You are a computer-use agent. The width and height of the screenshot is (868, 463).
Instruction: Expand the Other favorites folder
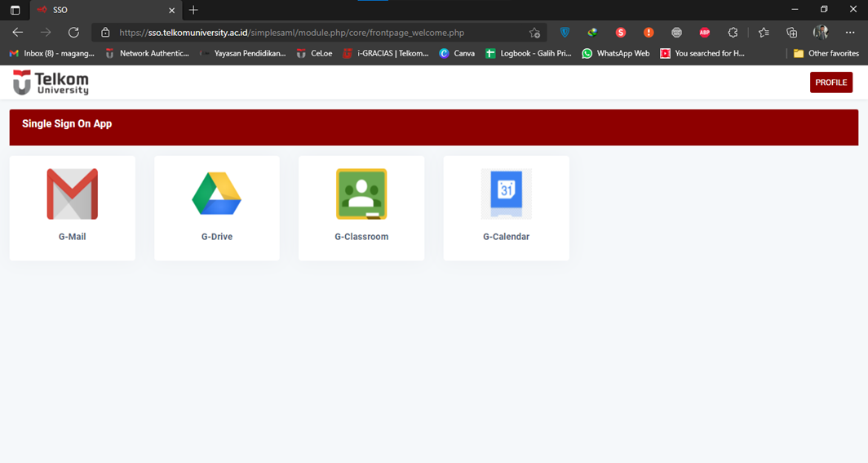[x=826, y=53]
